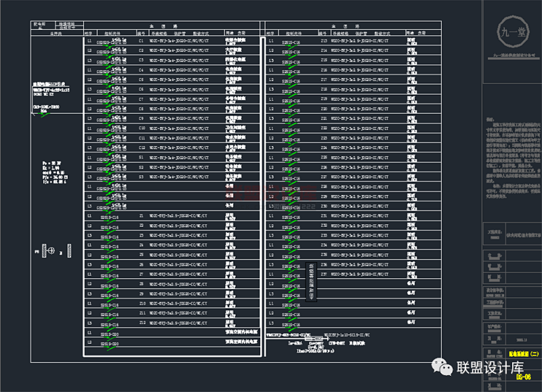Click the right hatched symbol near the left busbar

68,252
